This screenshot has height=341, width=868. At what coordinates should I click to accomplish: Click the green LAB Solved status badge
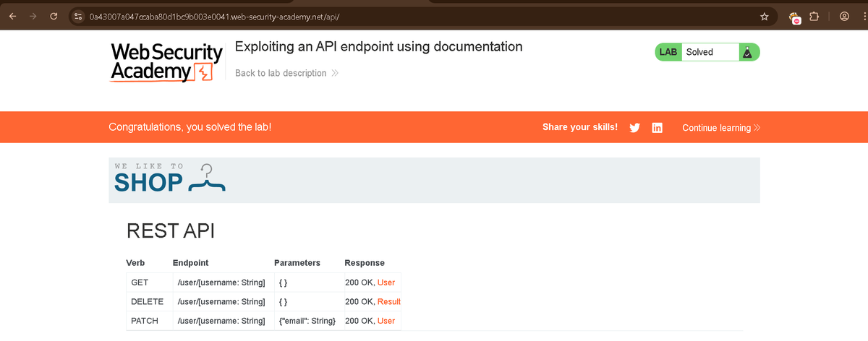[707, 52]
